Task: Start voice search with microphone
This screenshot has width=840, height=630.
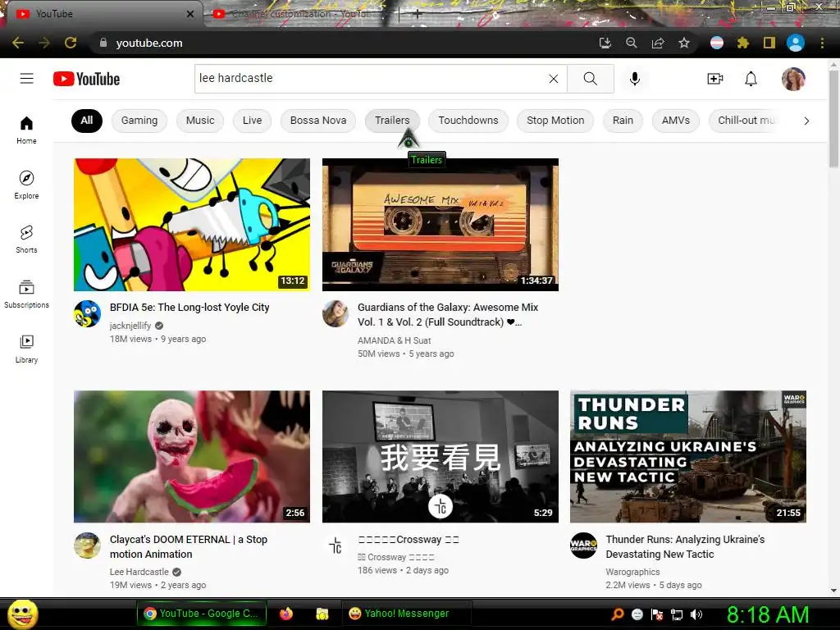Action: pos(635,79)
